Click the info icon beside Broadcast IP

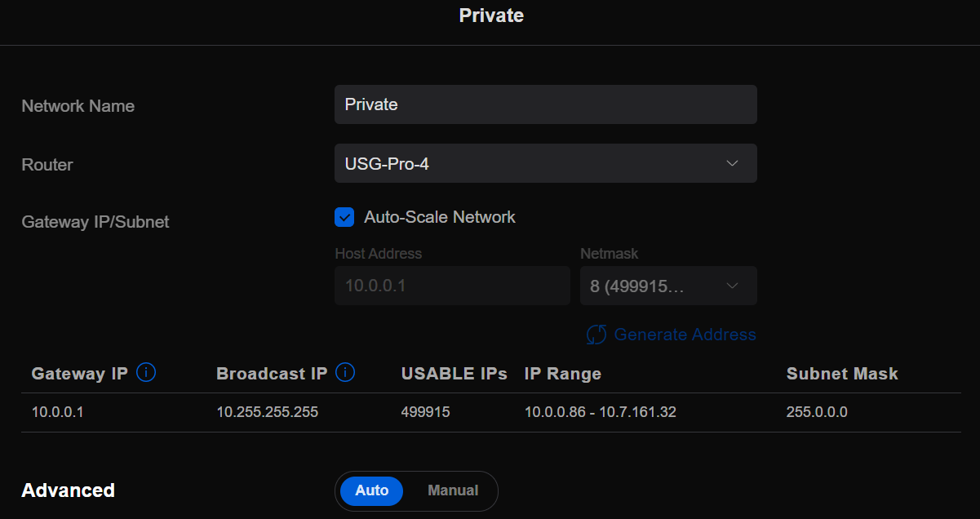click(x=346, y=373)
